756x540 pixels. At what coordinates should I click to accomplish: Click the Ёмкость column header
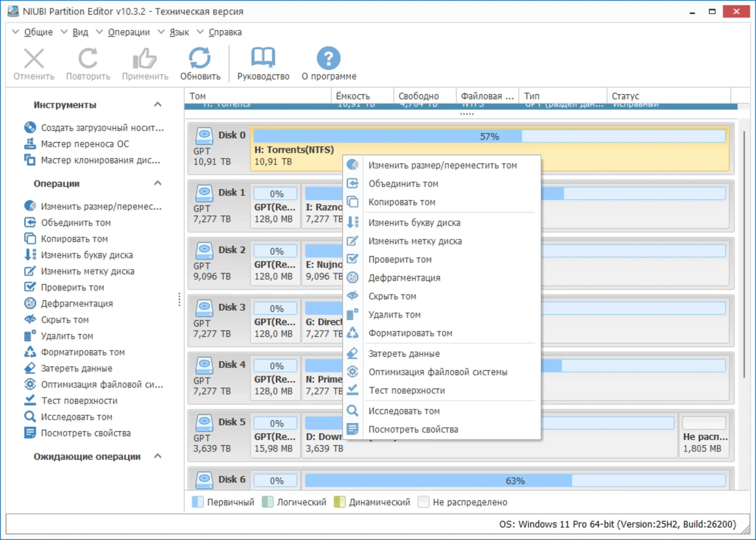362,96
